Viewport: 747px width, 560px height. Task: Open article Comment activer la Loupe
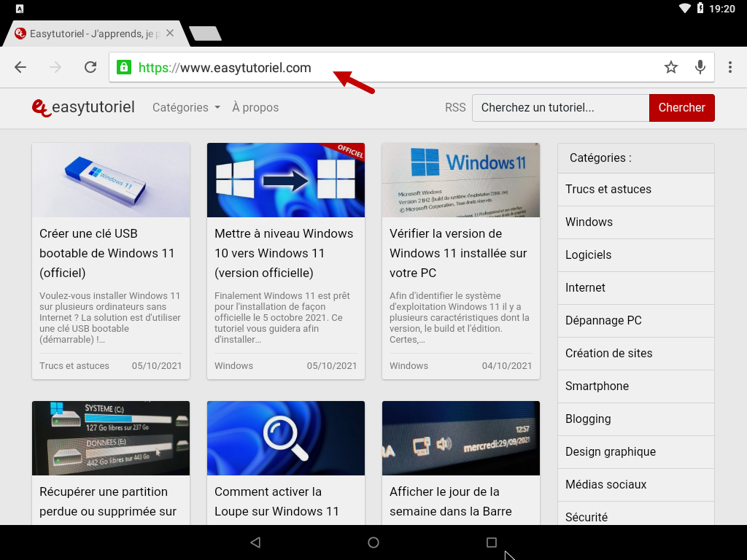tap(276, 502)
